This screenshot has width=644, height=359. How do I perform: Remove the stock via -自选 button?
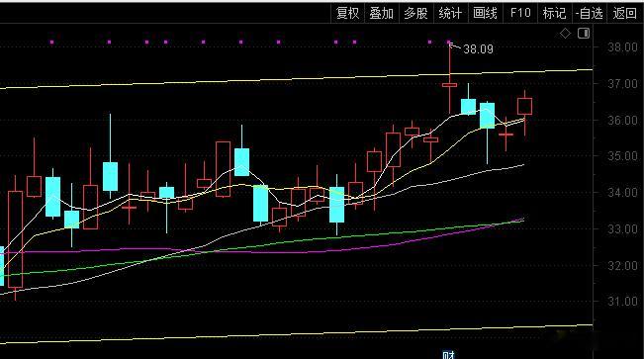pyautogui.click(x=590, y=13)
